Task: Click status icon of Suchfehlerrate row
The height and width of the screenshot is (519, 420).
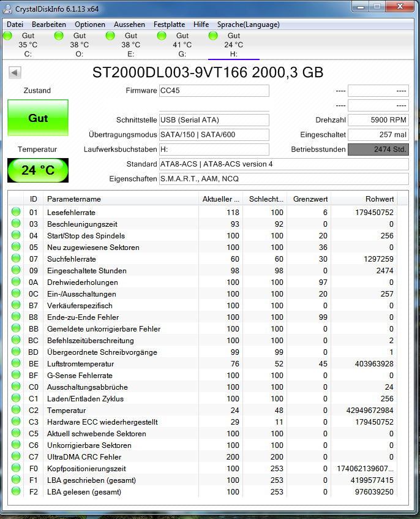Action: 16,259
